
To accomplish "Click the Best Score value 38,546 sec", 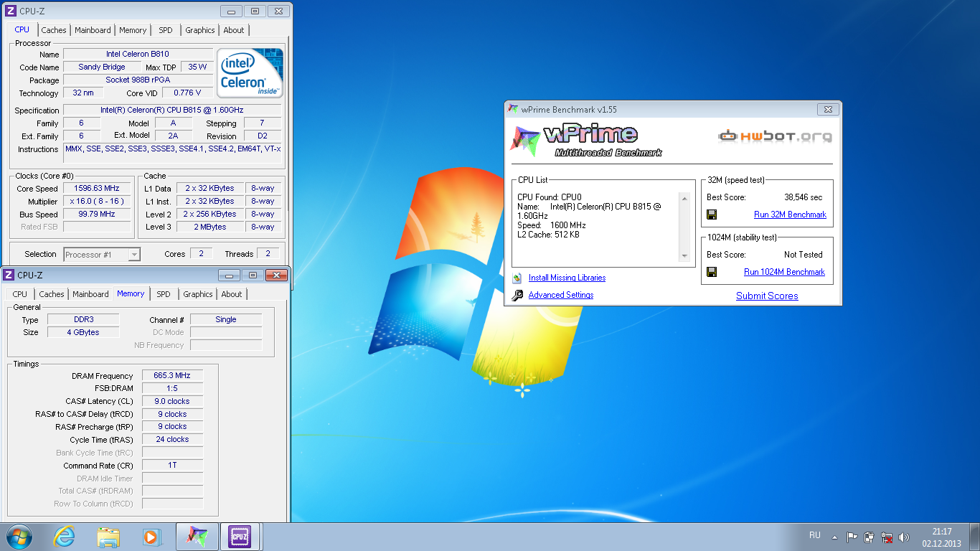I will (804, 197).
